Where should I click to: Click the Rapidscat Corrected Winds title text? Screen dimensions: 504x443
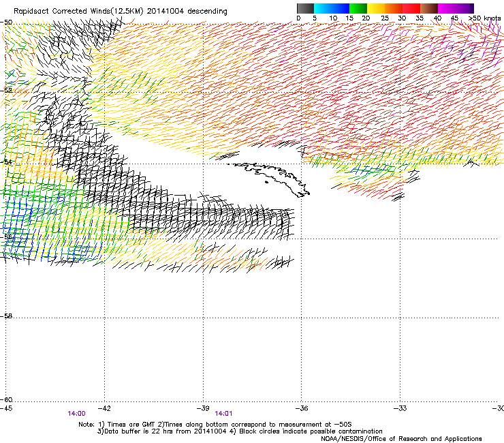pyautogui.click(x=121, y=12)
